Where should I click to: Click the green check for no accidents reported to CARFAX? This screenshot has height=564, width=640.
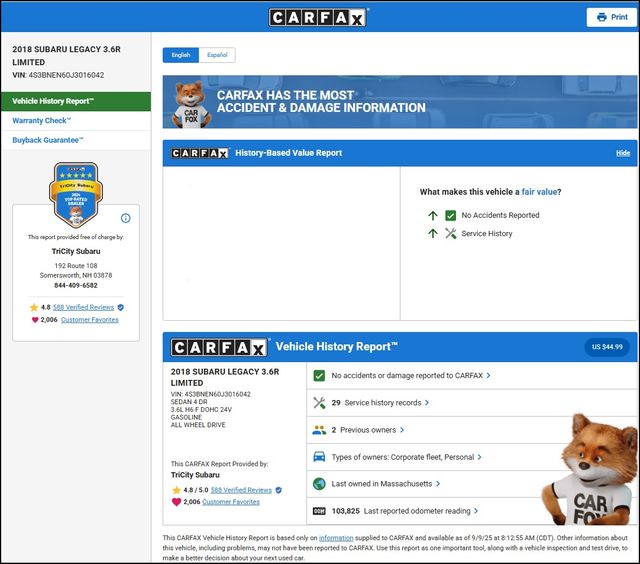(x=319, y=375)
